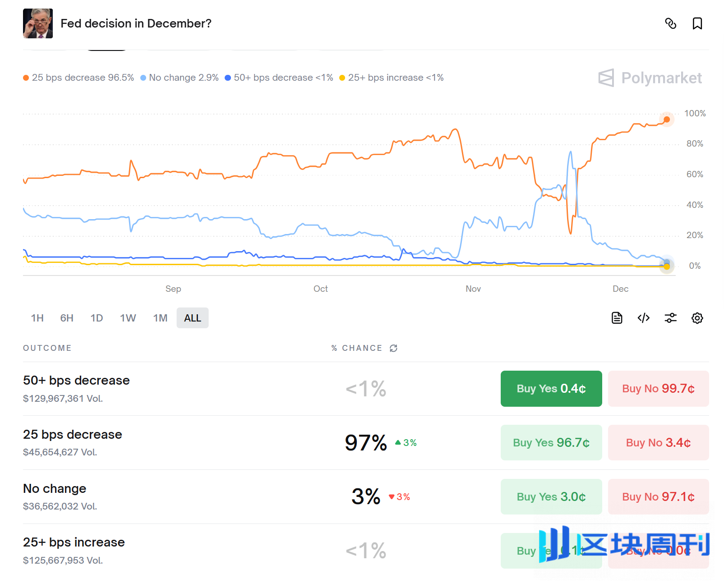Open the Polymarket order book panel icon
The height and width of the screenshot is (588, 724).
[x=617, y=318]
